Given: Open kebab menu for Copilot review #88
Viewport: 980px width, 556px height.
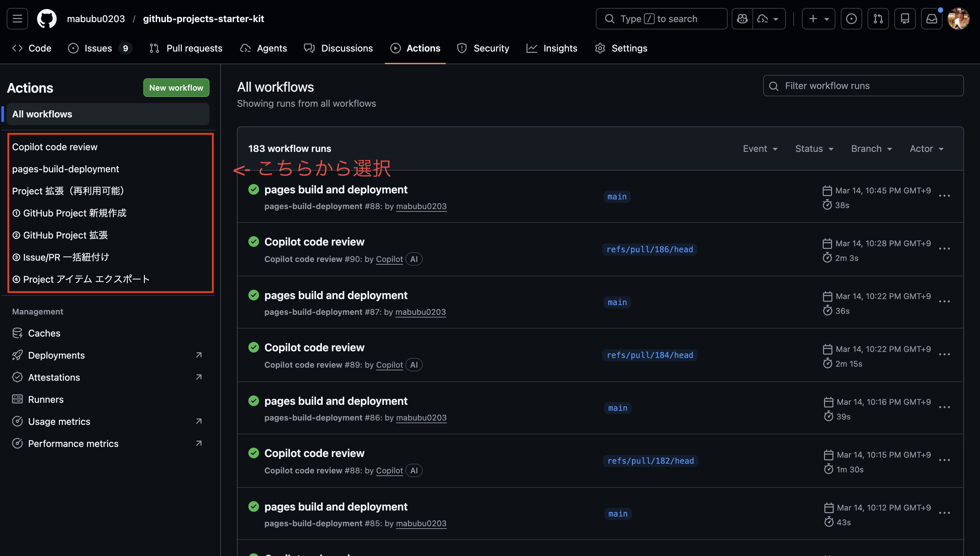Looking at the screenshot, I should click(945, 461).
